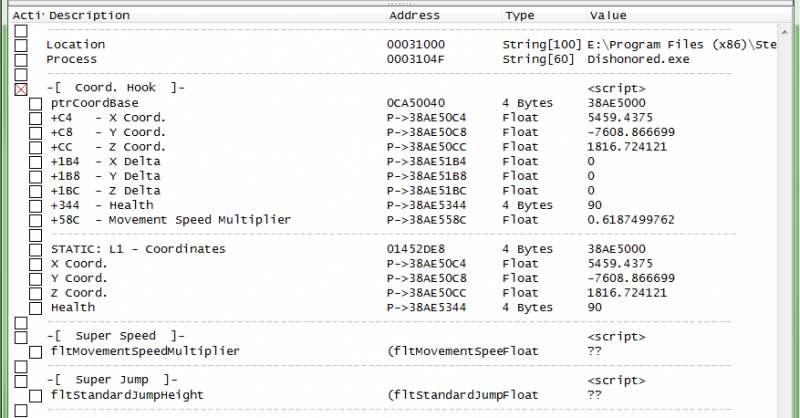Click the Type column header

(x=519, y=16)
